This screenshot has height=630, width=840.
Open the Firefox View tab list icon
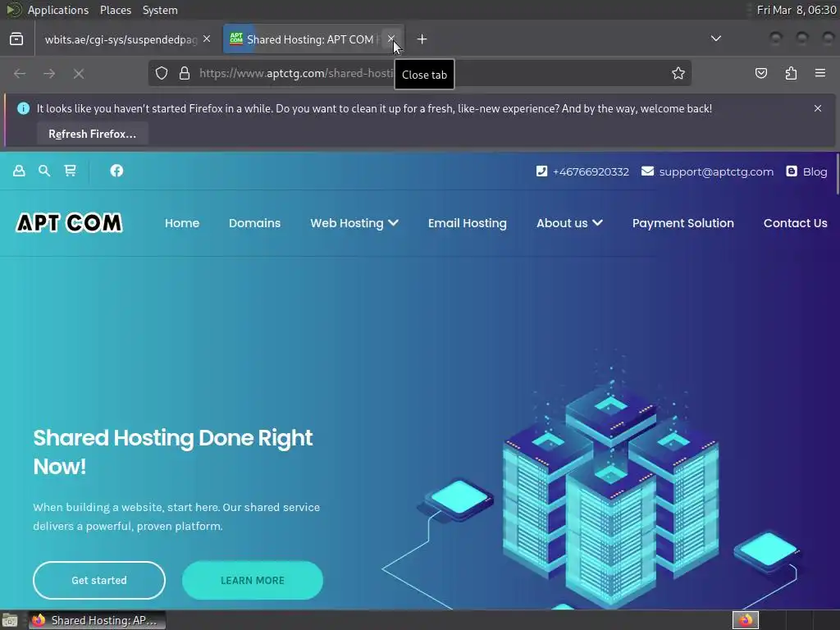[16, 39]
